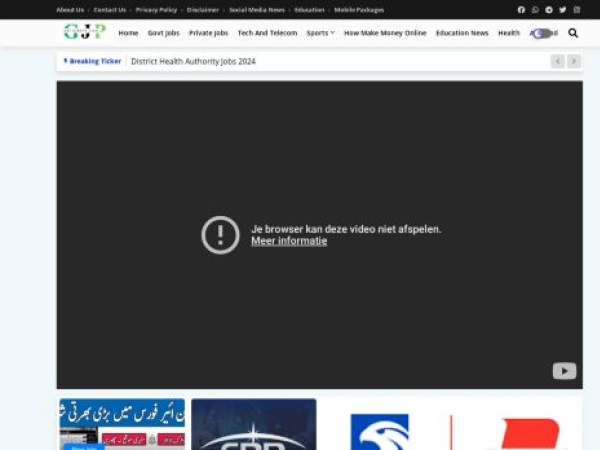The height and width of the screenshot is (450, 600).
Task: Expand the Sports dropdown menu
Action: [x=320, y=33]
